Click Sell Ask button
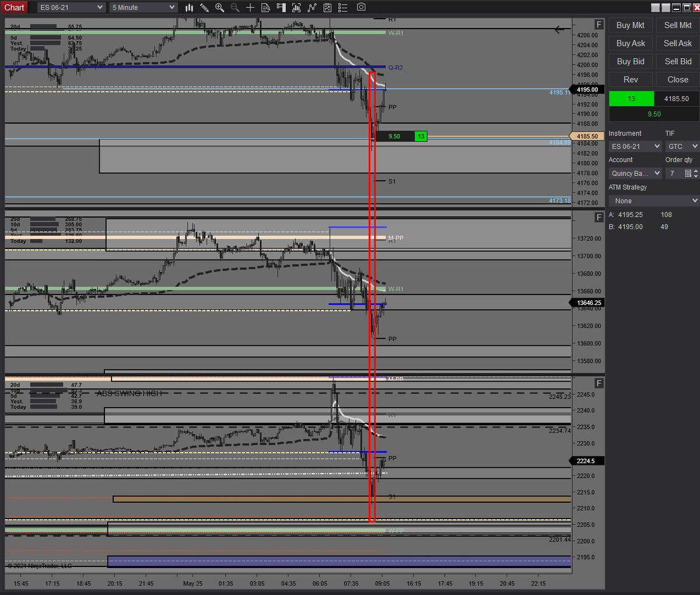700x595 pixels. [x=678, y=43]
